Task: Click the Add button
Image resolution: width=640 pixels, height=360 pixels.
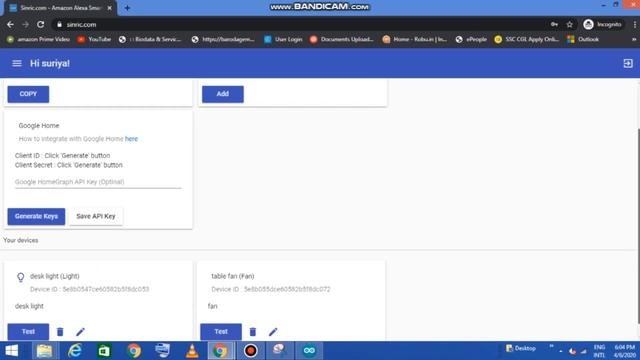Action: 222,94
